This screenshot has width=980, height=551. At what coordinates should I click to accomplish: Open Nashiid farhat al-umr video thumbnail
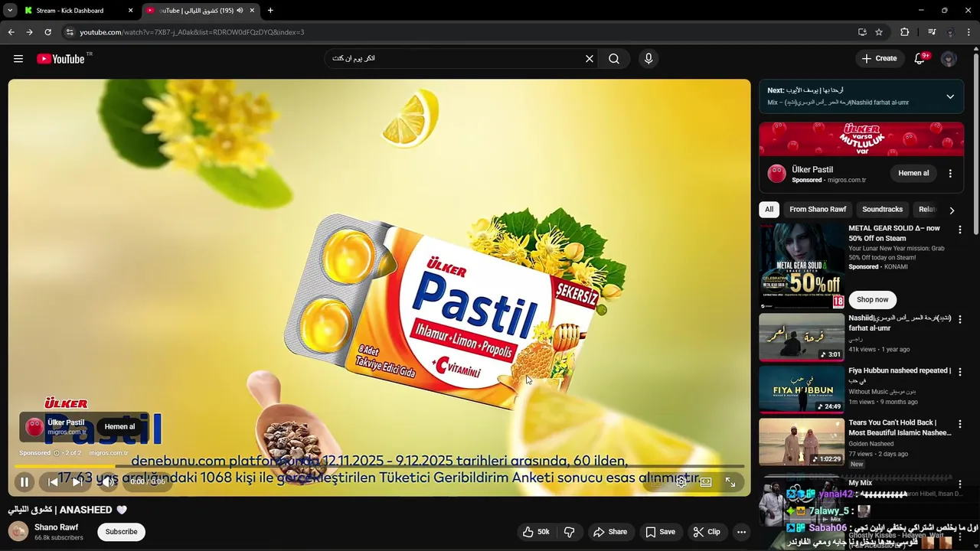pos(802,337)
